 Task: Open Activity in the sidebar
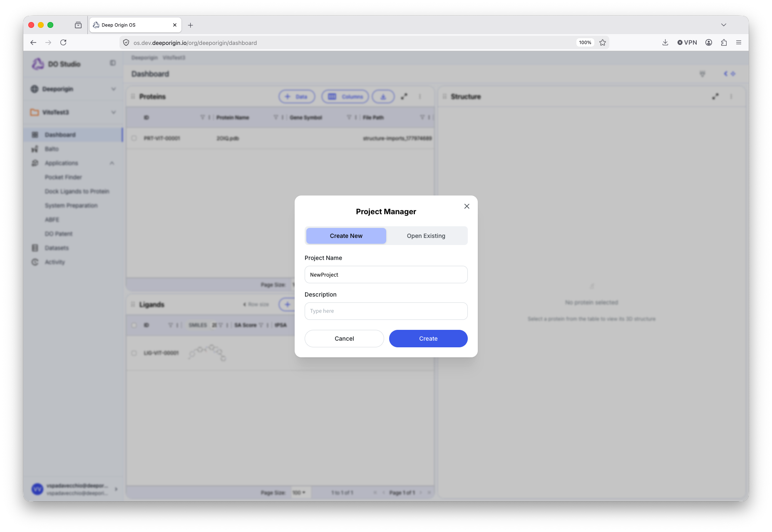click(55, 262)
